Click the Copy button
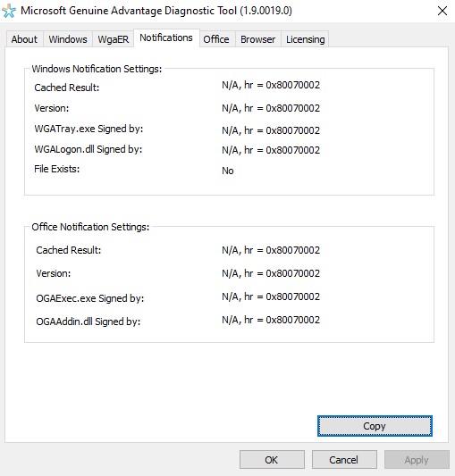This screenshot has height=476, width=455. tap(375, 426)
